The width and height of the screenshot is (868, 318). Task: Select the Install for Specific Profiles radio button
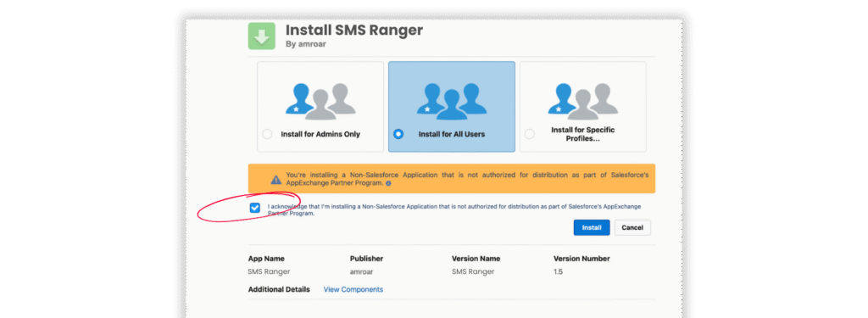pyautogui.click(x=529, y=134)
